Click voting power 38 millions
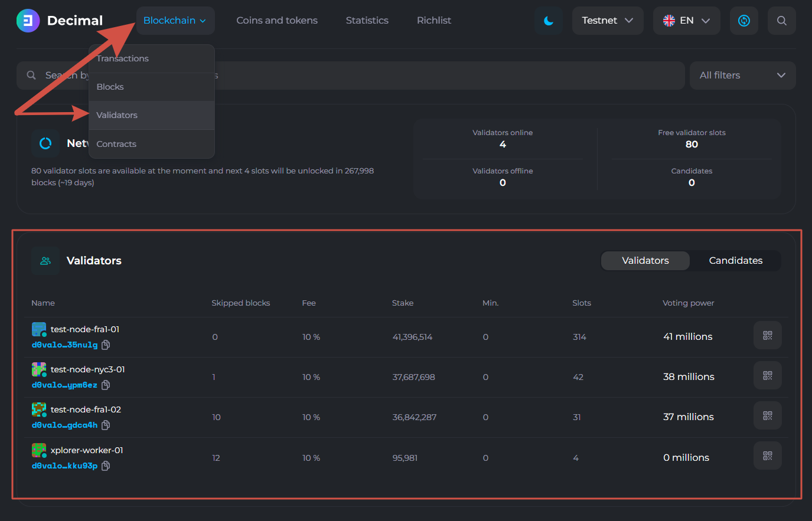The width and height of the screenshot is (812, 521). 689,376
